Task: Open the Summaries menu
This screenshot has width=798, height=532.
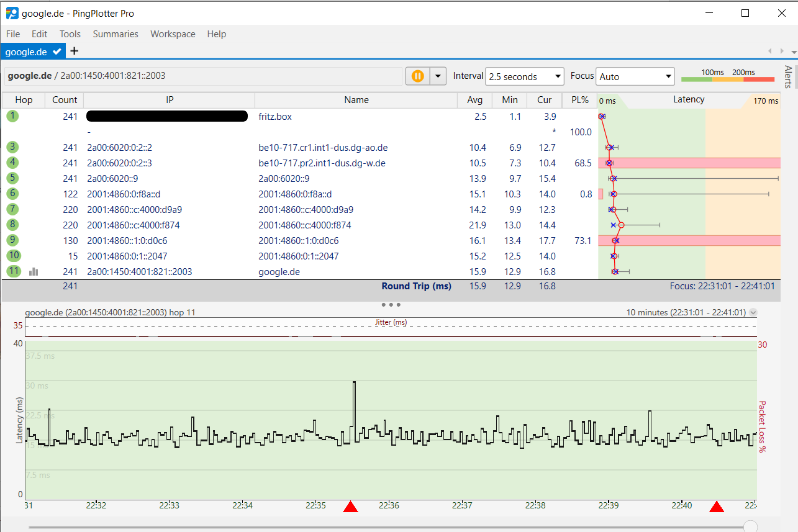Action: point(116,34)
